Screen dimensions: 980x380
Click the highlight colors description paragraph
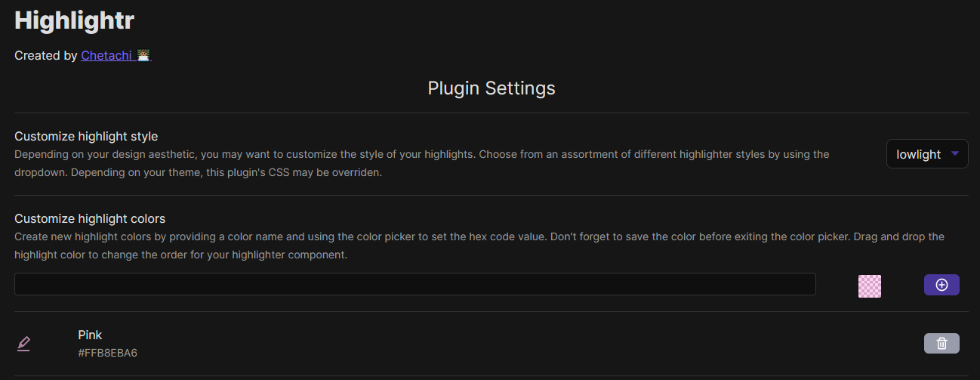point(479,246)
